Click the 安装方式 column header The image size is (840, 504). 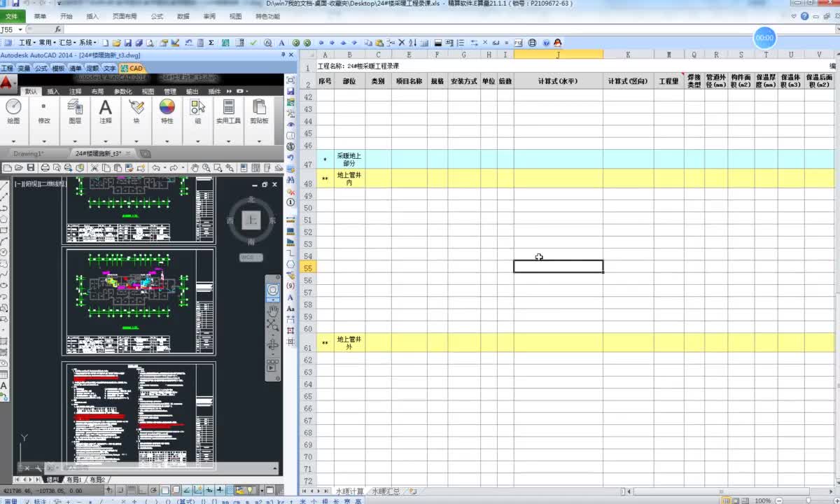coord(463,81)
